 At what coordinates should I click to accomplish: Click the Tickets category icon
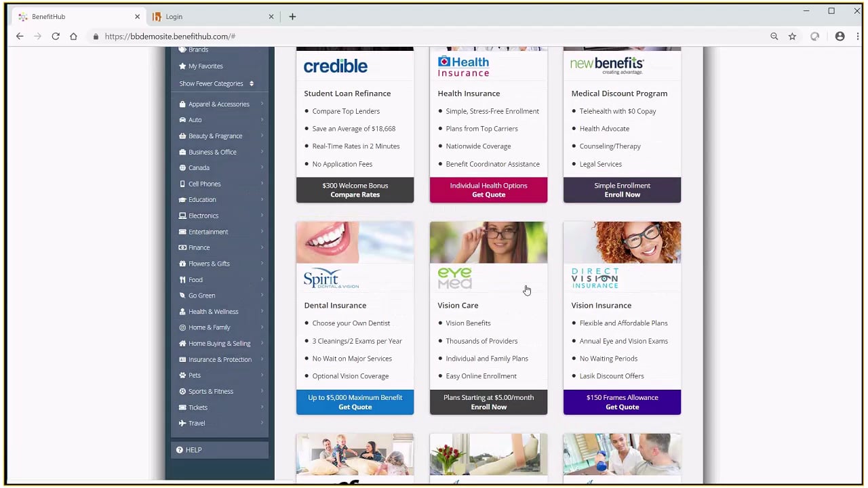[x=182, y=407]
